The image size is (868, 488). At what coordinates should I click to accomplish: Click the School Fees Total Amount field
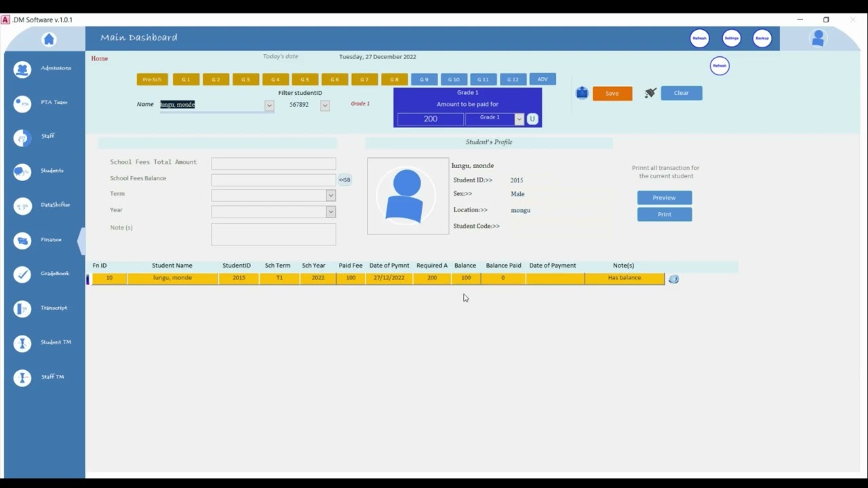click(x=273, y=163)
